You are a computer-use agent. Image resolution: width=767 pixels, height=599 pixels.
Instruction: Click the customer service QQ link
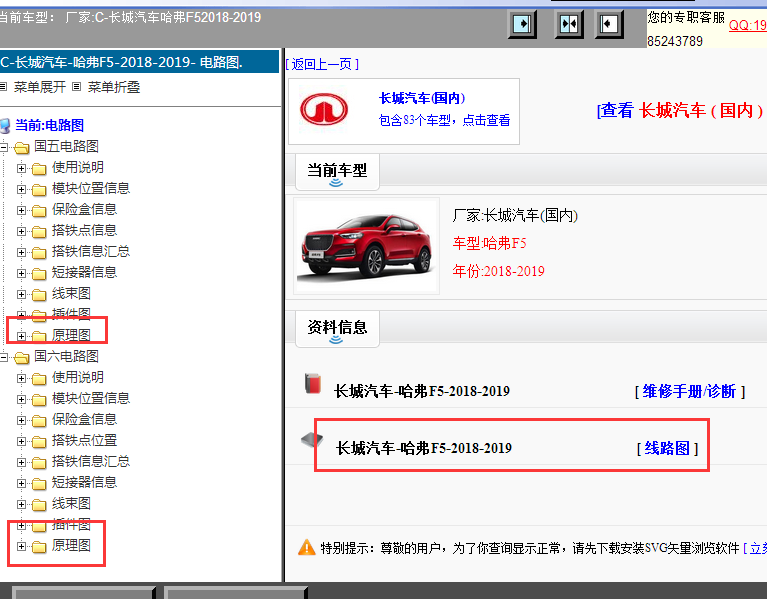[x=748, y=25]
